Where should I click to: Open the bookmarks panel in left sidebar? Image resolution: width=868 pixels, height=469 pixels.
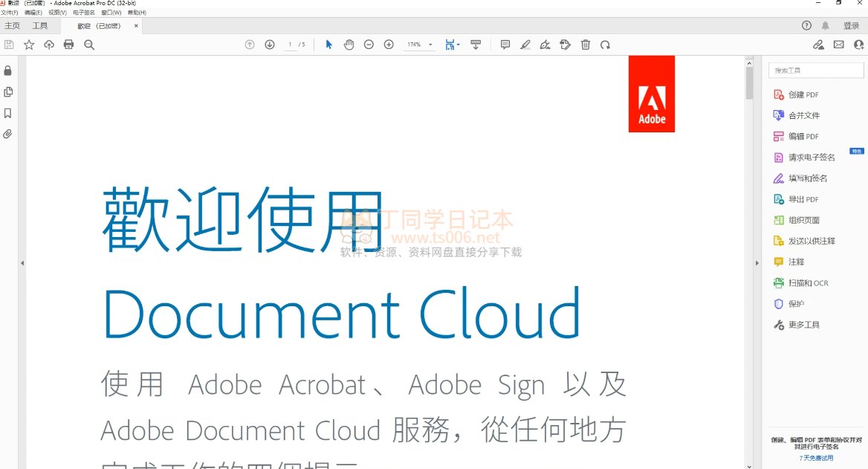8,114
